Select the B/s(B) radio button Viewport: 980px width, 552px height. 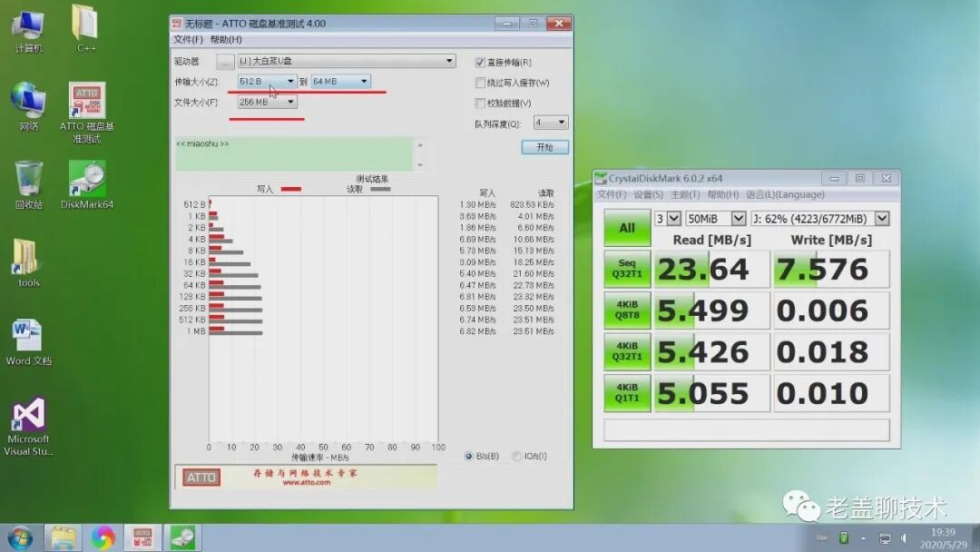click(468, 457)
